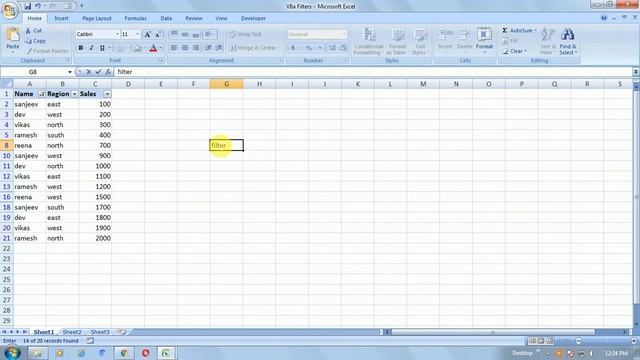
Task: Cut the selected cell contents
Action: tap(33, 31)
